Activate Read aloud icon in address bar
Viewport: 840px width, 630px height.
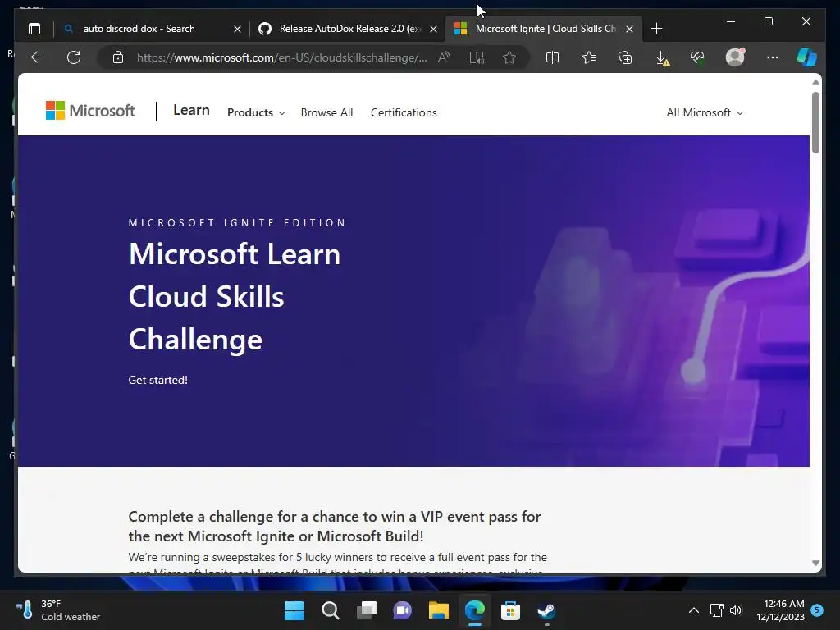coord(444,57)
